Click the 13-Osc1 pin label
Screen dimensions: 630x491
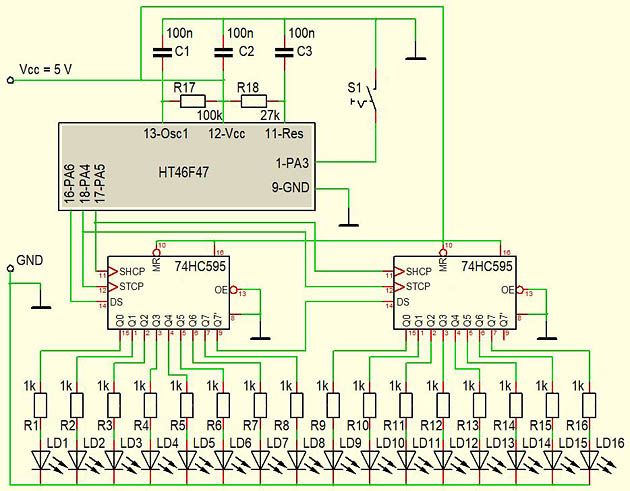click(166, 133)
